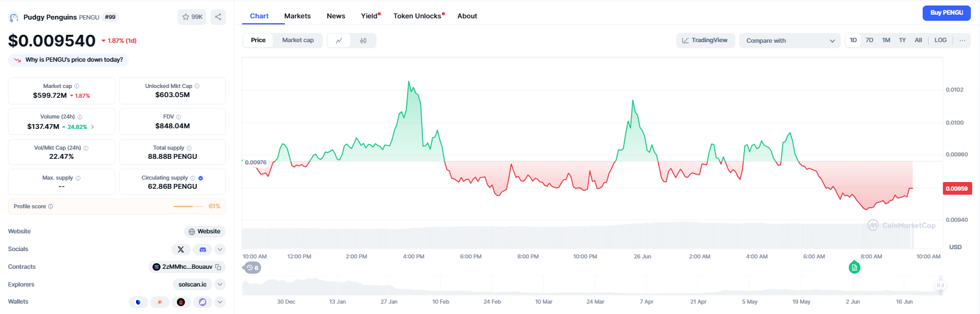Image resolution: width=980 pixels, height=314 pixels.
Task: Click Market cap value $599.72M
Action: [50, 95]
